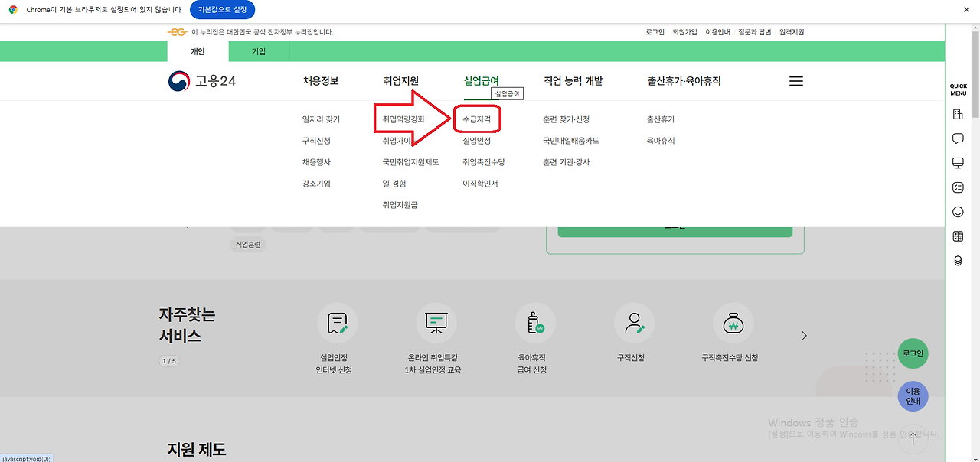Open the 취업지원 main menu
This screenshot has height=462, width=980.
[401, 81]
